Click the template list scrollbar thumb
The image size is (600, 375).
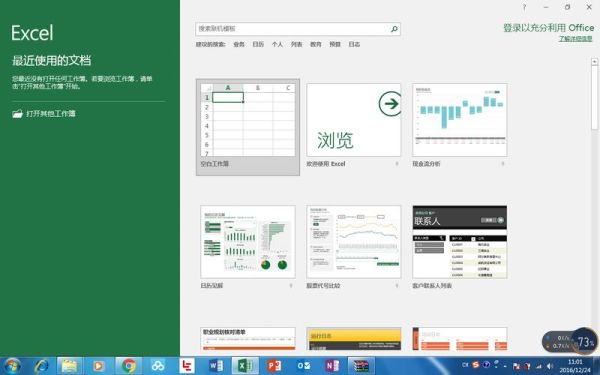click(x=594, y=98)
